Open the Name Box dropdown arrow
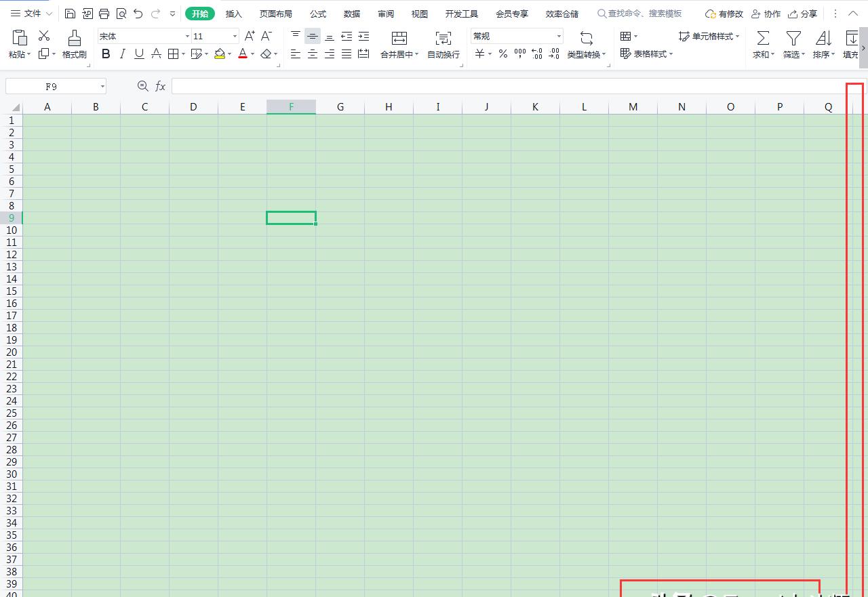 pyautogui.click(x=102, y=86)
